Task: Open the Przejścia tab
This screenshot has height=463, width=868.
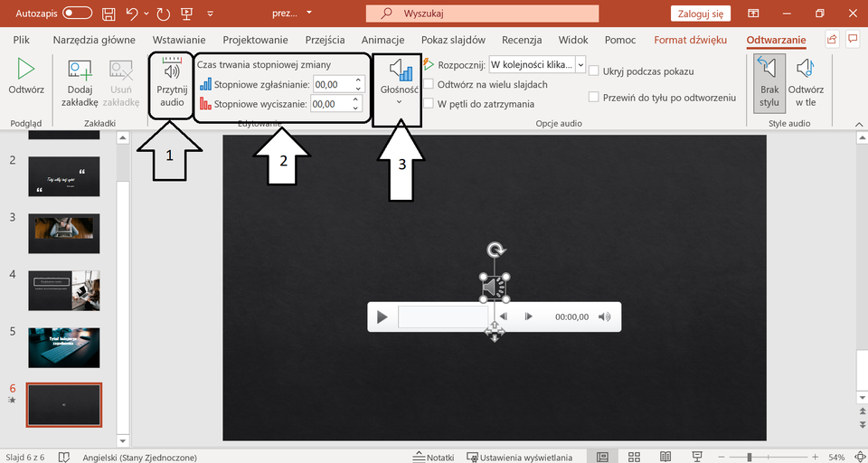Action: tap(325, 40)
